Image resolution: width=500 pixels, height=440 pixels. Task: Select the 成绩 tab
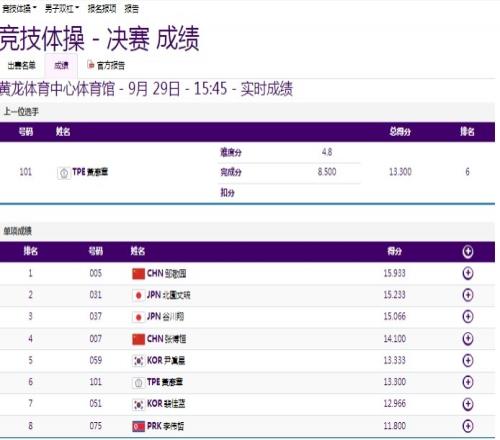coord(61,66)
